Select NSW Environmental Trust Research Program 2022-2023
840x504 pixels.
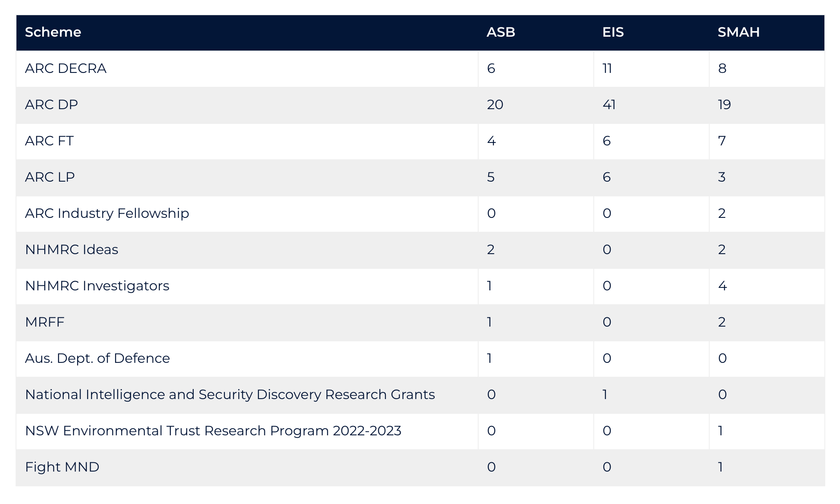pos(213,431)
